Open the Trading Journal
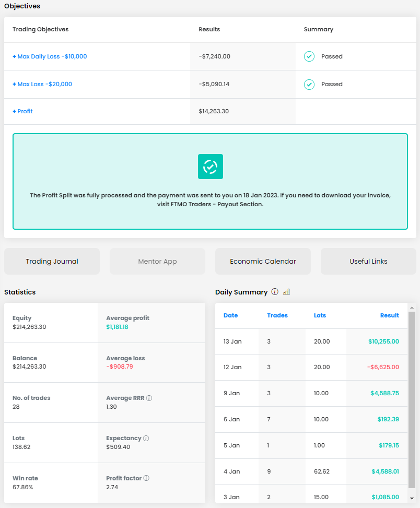420x508 pixels. tap(52, 262)
